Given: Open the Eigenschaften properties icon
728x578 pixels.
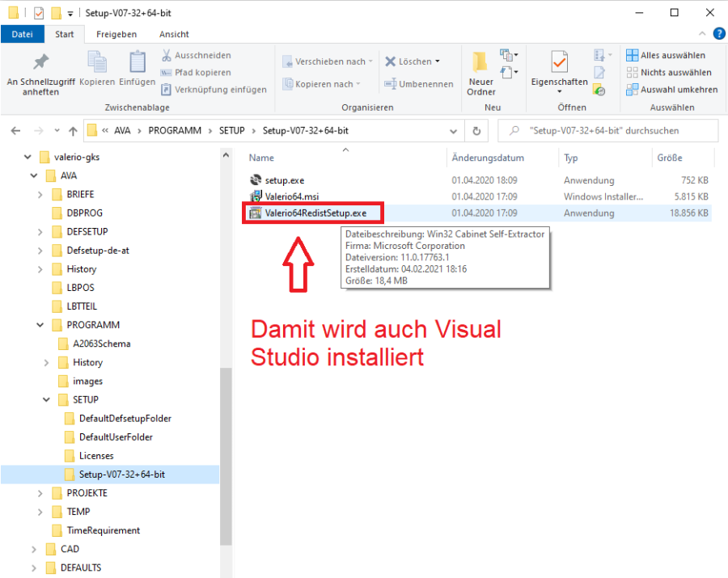Looking at the screenshot, I should click(559, 63).
